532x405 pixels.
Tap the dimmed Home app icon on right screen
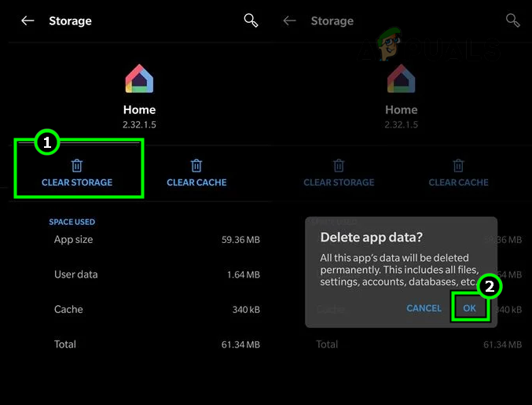pyautogui.click(x=402, y=79)
